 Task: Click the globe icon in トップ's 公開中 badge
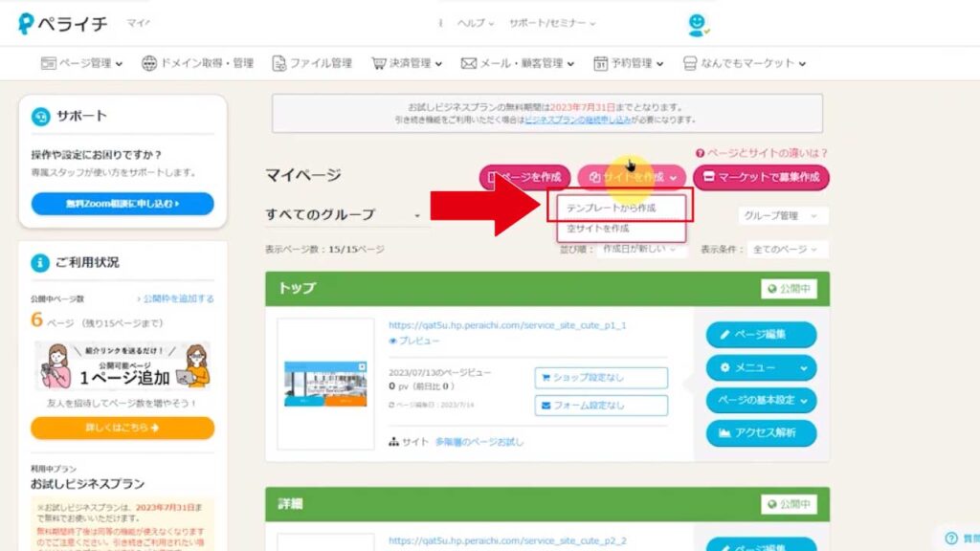[x=772, y=289]
